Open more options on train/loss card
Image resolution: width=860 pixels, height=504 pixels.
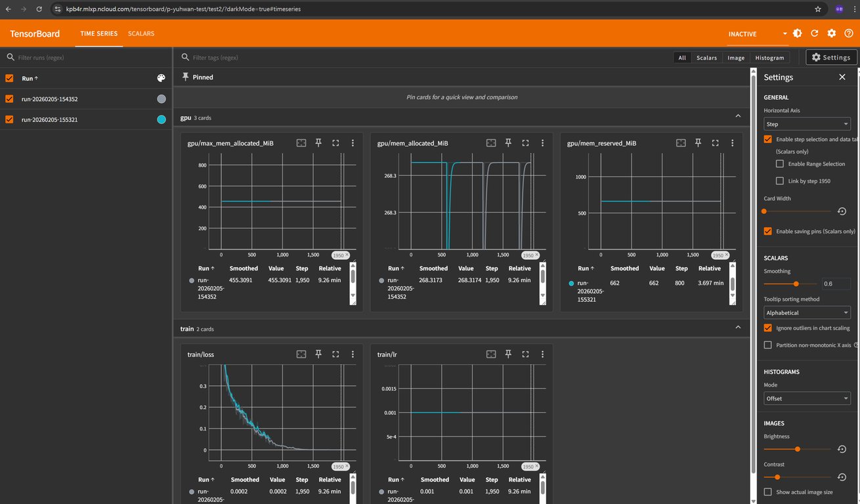pos(353,354)
